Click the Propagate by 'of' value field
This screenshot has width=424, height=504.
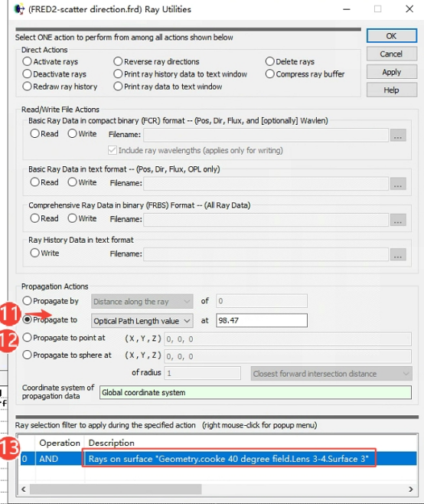point(262,301)
